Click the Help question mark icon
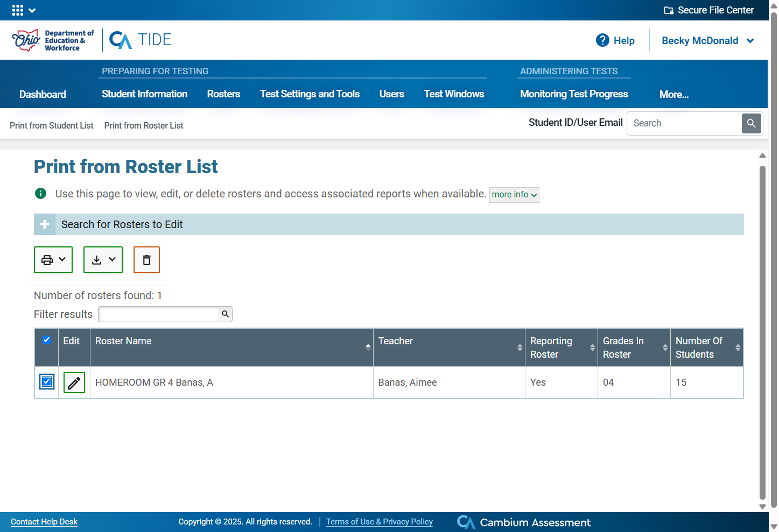Viewport: 779px width, 532px height. (x=602, y=40)
